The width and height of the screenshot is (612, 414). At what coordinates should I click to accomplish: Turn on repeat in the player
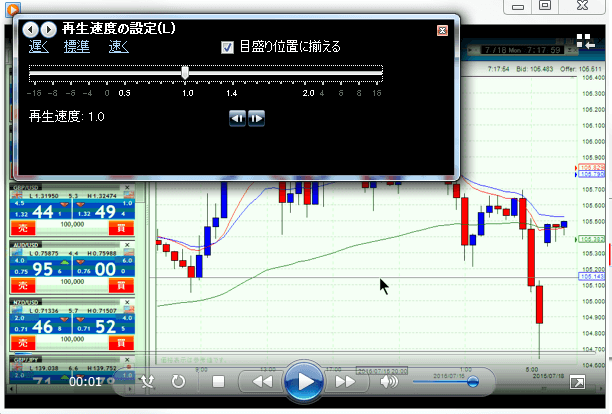click(x=179, y=381)
